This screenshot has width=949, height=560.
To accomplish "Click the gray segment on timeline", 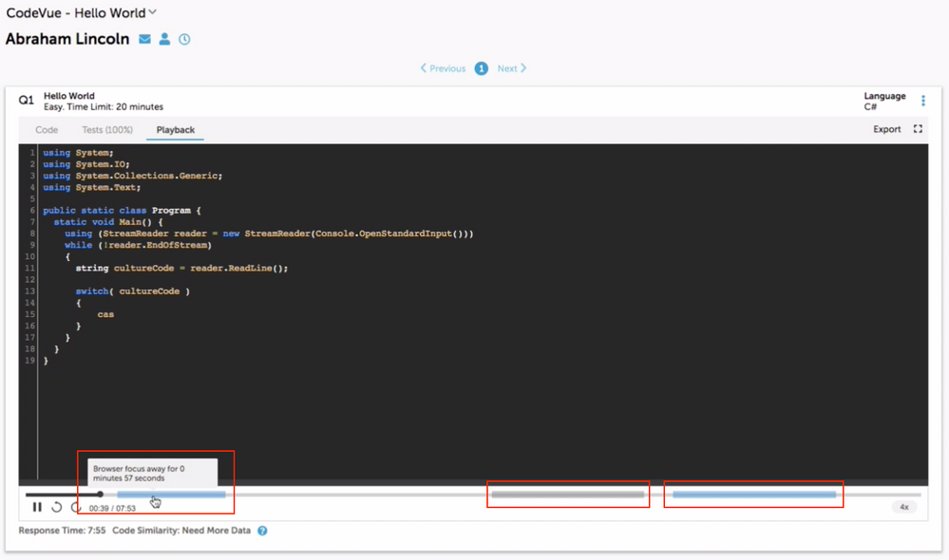I will (567, 495).
